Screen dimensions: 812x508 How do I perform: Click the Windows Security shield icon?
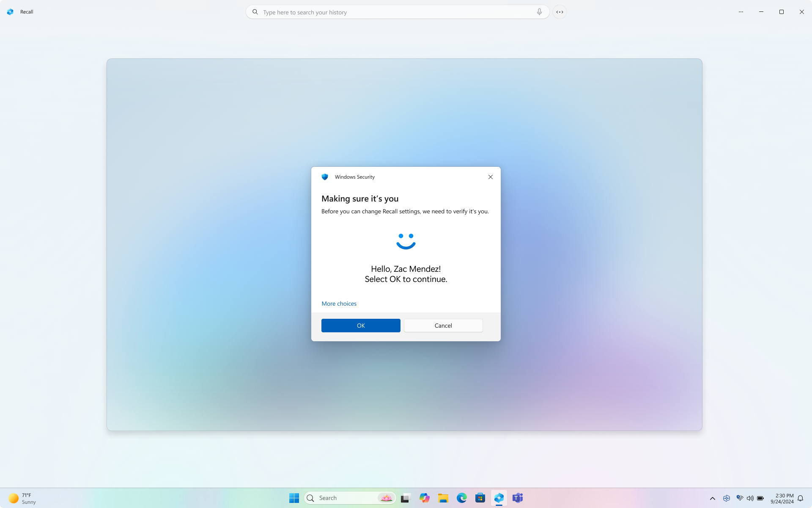[324, 177]
